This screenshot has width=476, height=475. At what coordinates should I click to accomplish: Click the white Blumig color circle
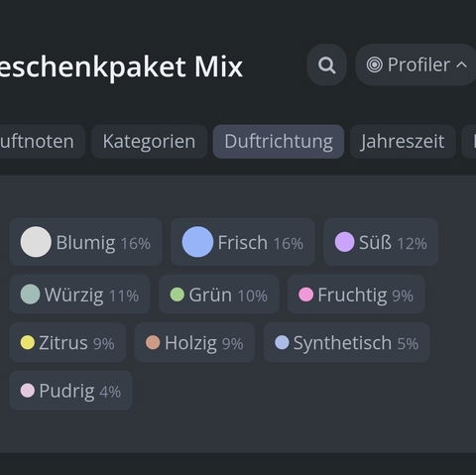click(x=36, y=242)
